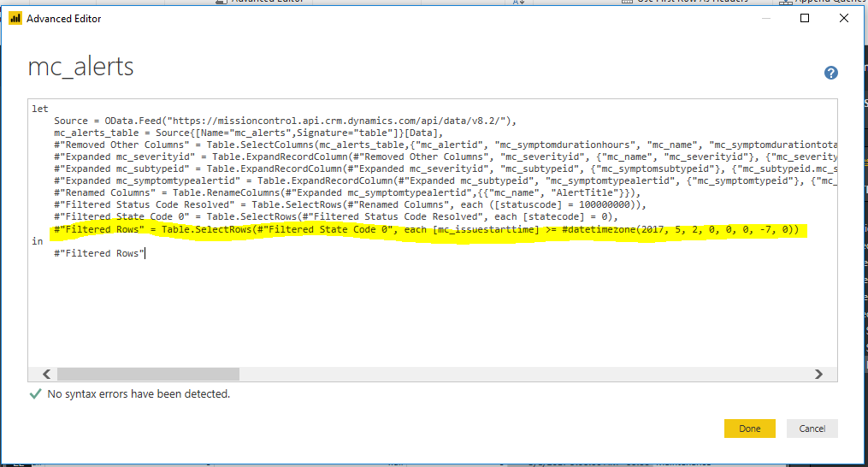Click the 'in' keyword line
Screen dimensions: 868x467
pyautogui.click(x=37, y=241)
